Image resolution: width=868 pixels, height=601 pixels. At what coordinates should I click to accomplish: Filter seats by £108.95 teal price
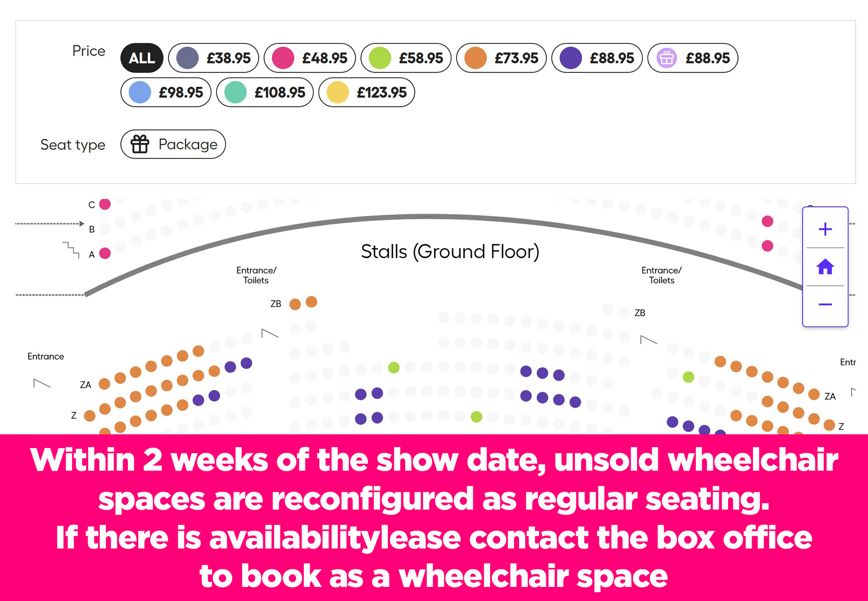coord(264,93)
